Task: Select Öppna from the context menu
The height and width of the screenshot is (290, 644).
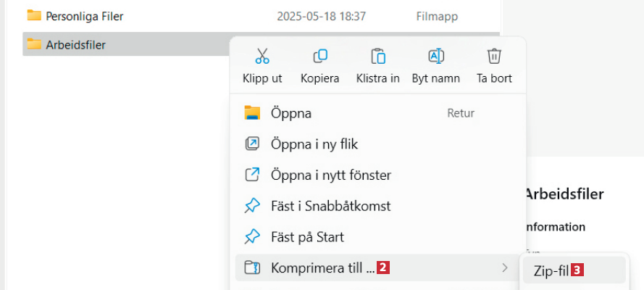Action: [290, 113]
